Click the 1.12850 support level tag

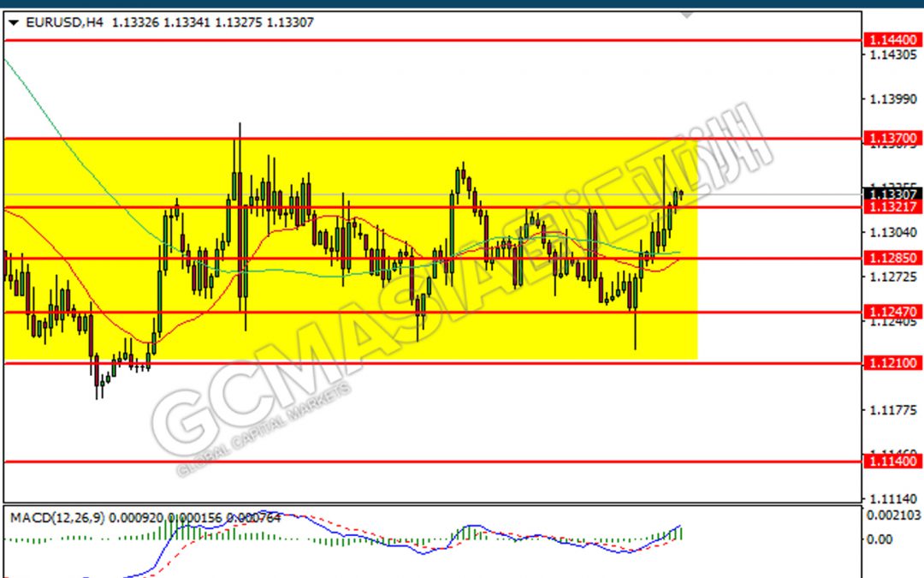[891, 259]
